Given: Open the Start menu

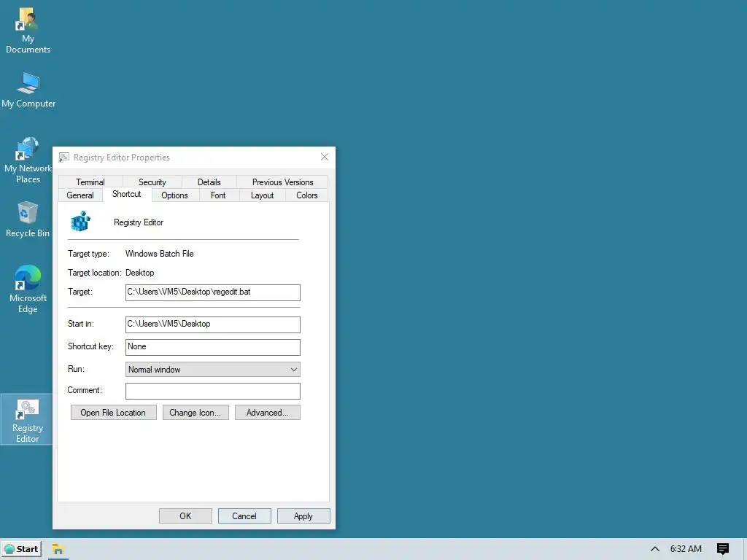Looking at the screenshot, I should click(x=21, y=549).
